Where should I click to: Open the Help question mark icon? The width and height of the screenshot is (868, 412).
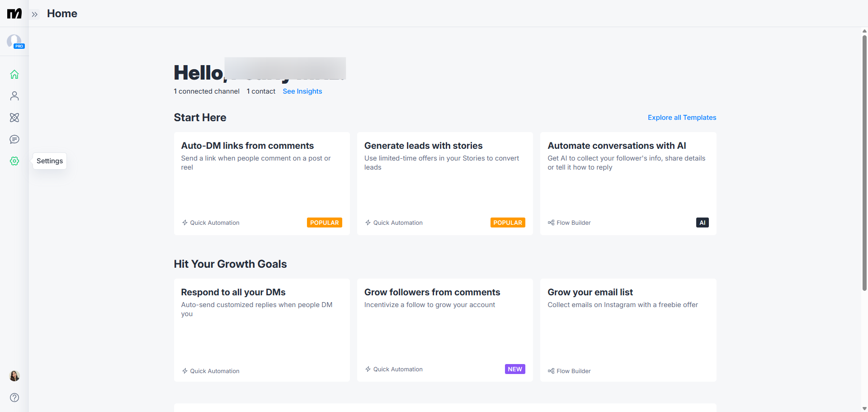[14, 398]
